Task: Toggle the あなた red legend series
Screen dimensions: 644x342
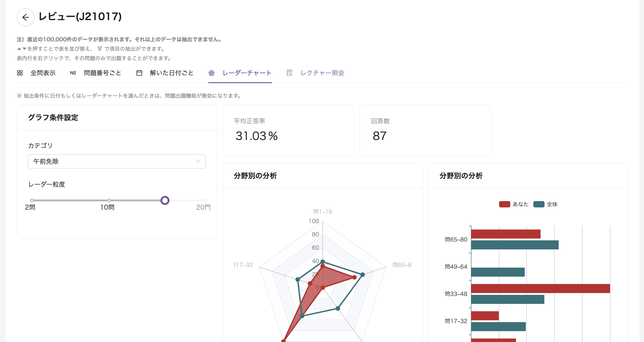Action: click(x=504, y=204)
